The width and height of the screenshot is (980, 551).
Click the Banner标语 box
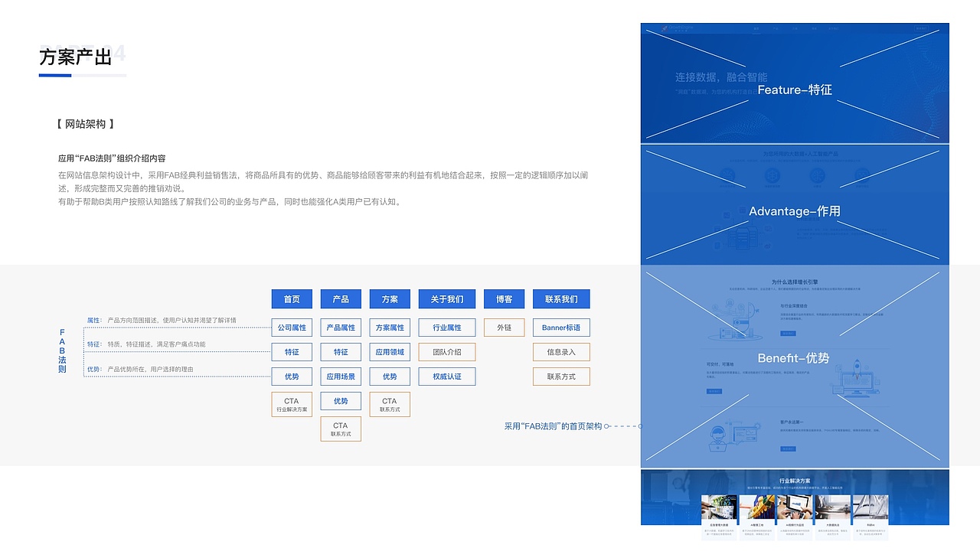562,328
